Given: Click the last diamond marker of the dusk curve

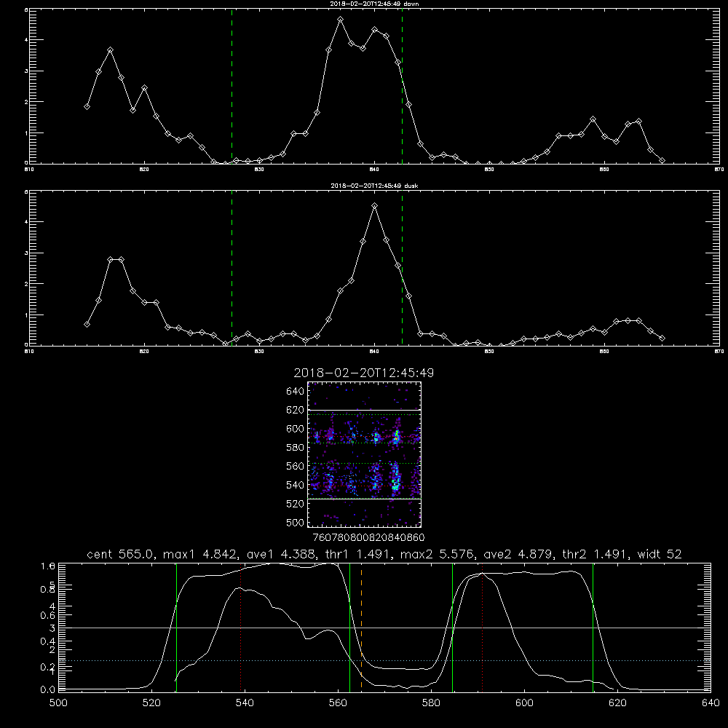Looking at the screenshot, I should (662, 339).
